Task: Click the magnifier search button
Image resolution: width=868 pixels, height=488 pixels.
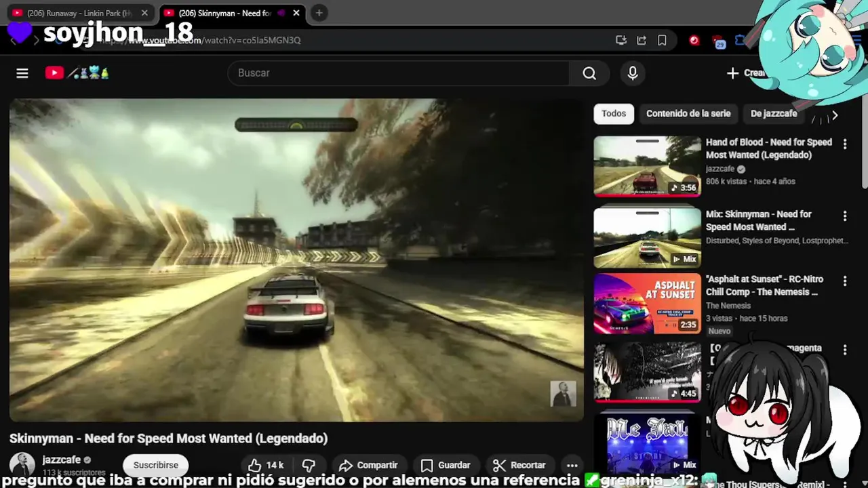Action: tap(589, 73)
